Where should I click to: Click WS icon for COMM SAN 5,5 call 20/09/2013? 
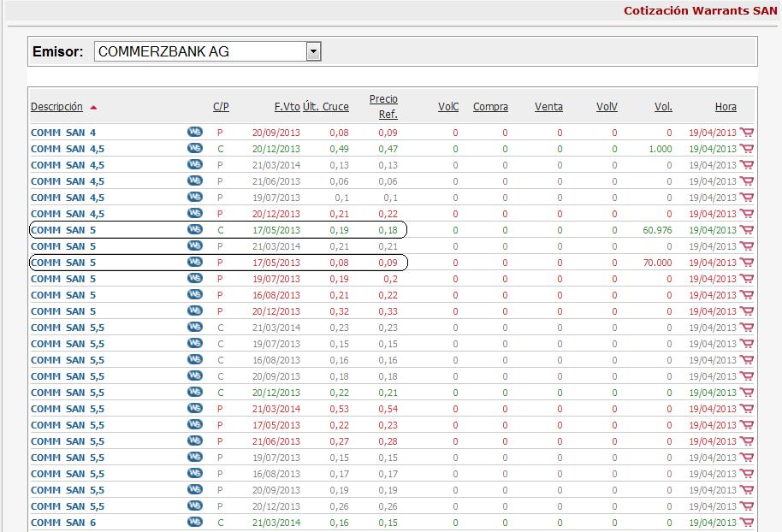coord(195,376)
